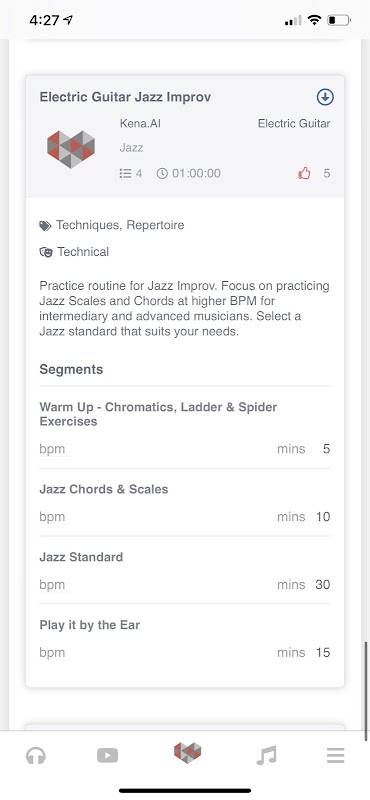Tap the segment count list icon

tap(125, 173)
